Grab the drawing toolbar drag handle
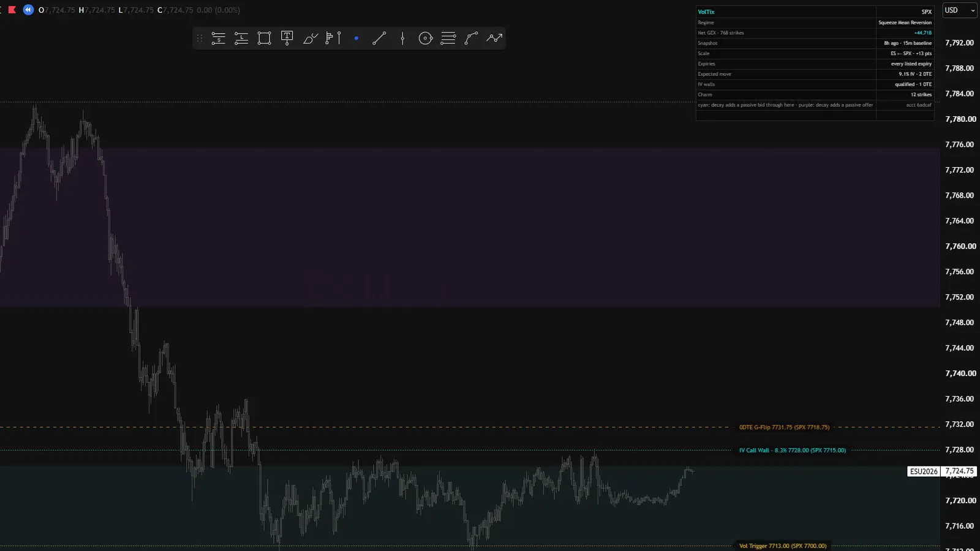980x551 pixels. 199,38
